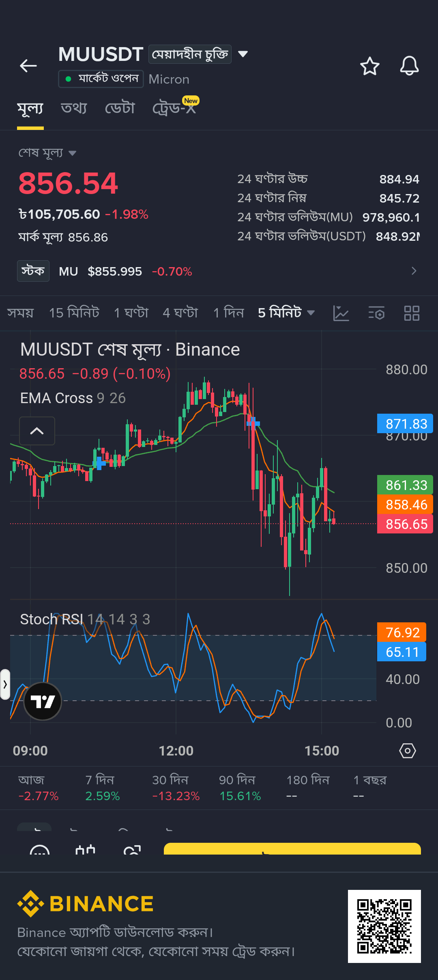Tap the 7 দিন 2.59% performance stat

[x=103, y=788]
